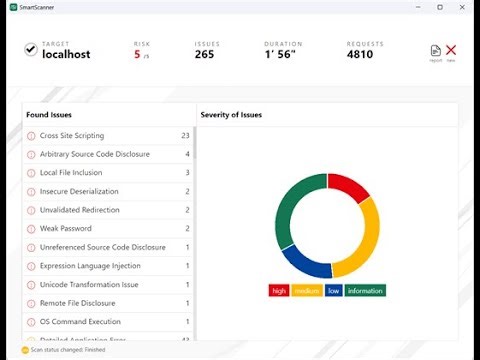Viewport: 480px width, 360px height.
Task: Select the Unvalidated Redirection issue
Action: (x=108, y=210)
